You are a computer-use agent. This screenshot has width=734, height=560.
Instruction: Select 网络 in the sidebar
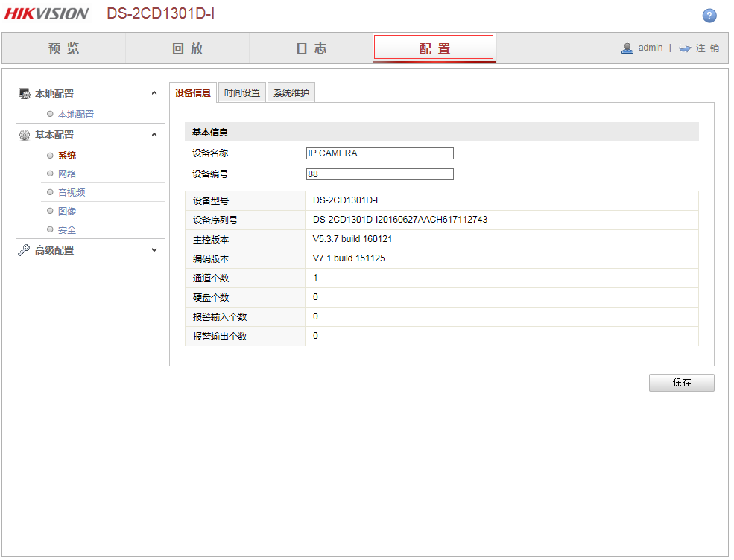coord(67,174)
